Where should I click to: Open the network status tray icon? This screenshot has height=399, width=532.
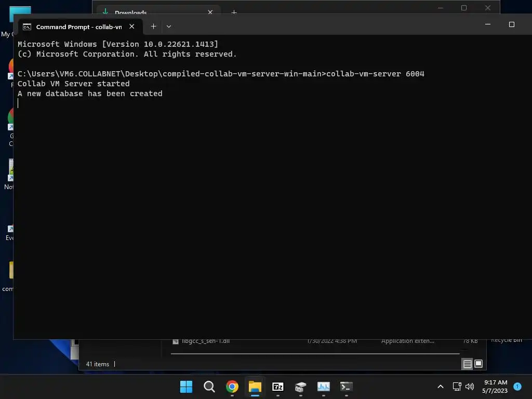(457, 387)
